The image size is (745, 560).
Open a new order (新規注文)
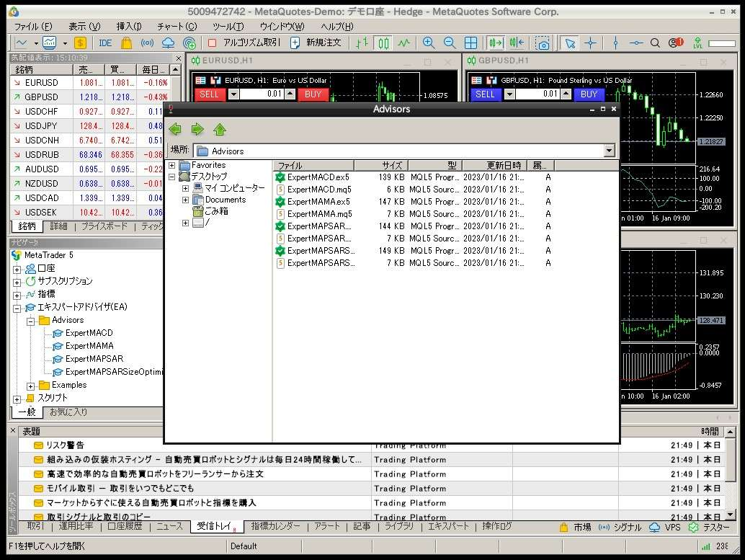point(316,43)
